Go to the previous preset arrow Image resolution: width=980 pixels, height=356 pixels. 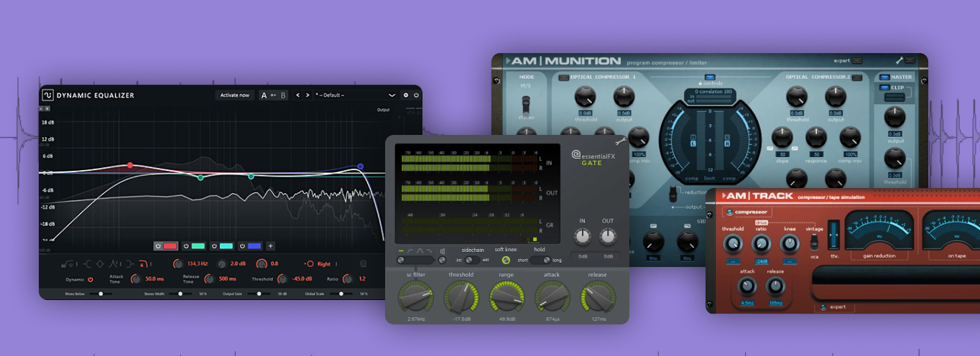(x=298, y=95)
